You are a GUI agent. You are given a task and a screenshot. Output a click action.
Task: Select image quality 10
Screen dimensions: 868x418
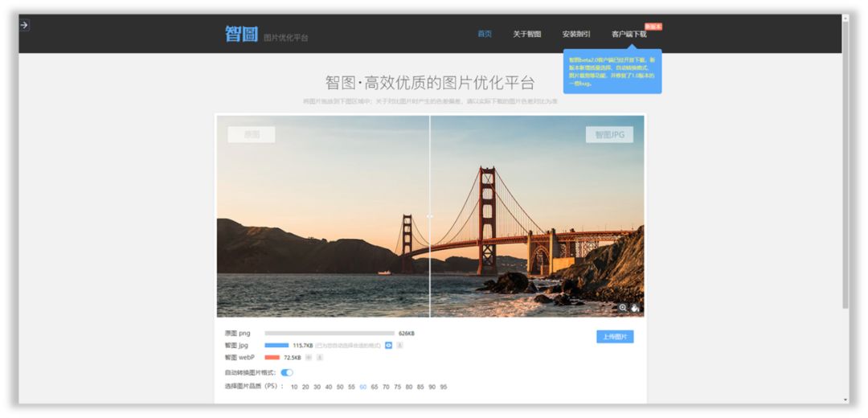(x=294, y=387)
